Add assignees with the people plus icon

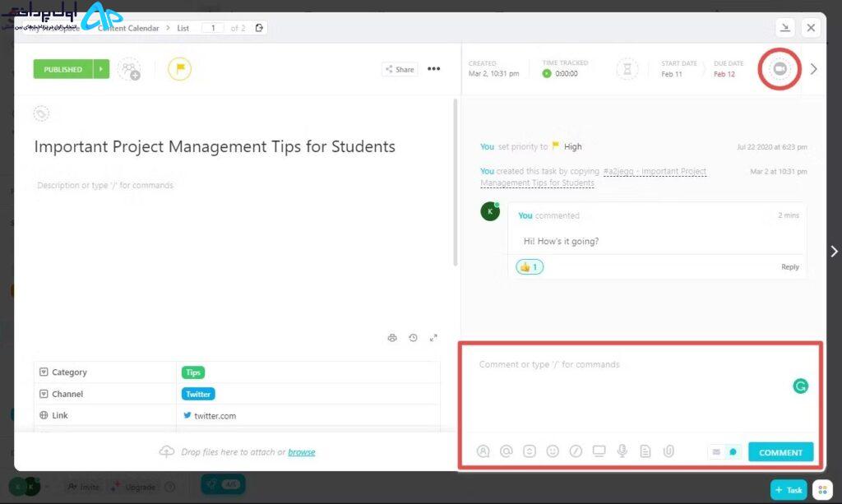click(129, 70)
